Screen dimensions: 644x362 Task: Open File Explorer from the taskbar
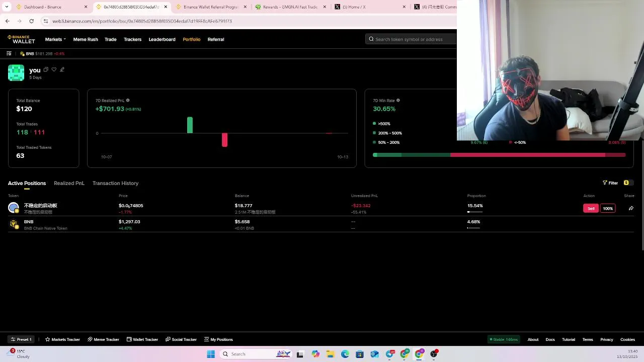330,354
